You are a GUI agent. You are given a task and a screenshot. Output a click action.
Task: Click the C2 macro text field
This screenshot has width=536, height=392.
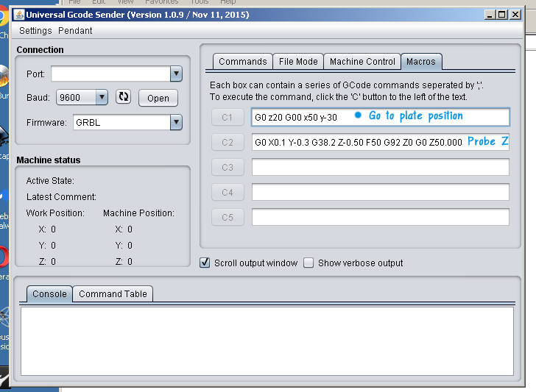pyautogui.click(x=381, y=142)
